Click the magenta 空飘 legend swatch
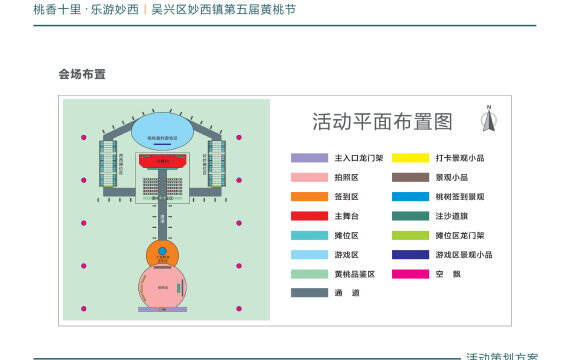 pyautogui.click(x=410, y=274)
